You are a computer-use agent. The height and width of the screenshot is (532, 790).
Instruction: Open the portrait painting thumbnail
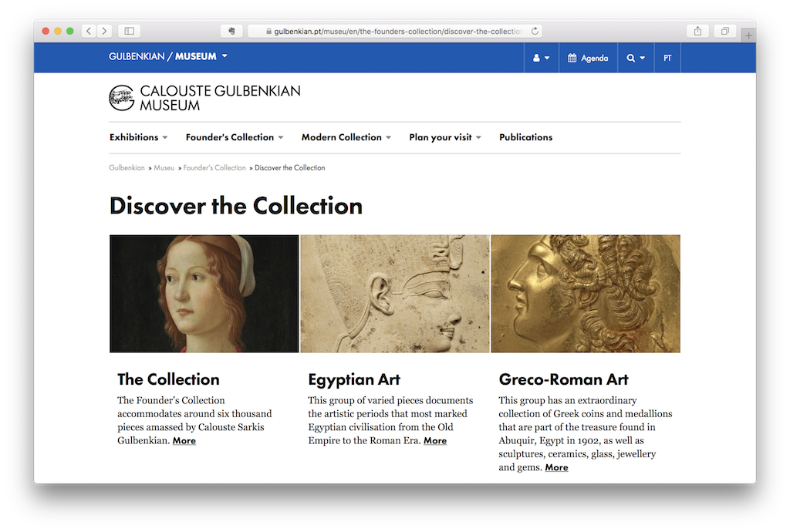tap(204, 294)
